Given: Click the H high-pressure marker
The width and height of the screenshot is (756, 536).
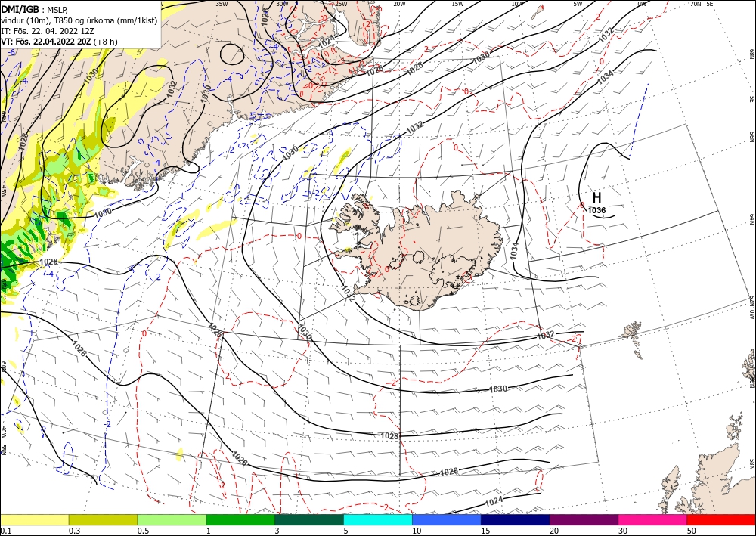Looking at the screenshot, I should pyautogui.click(x=597, y=197).
